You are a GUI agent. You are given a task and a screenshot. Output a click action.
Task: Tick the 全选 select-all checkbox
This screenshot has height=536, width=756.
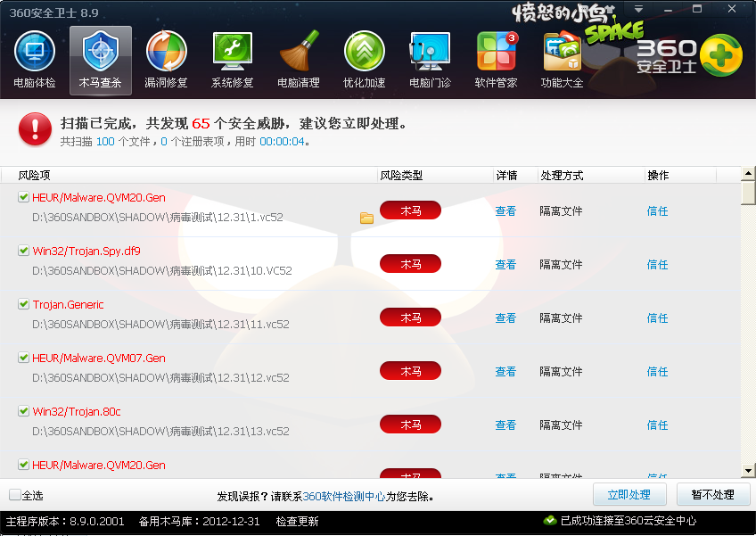click(x=15, y=494)
